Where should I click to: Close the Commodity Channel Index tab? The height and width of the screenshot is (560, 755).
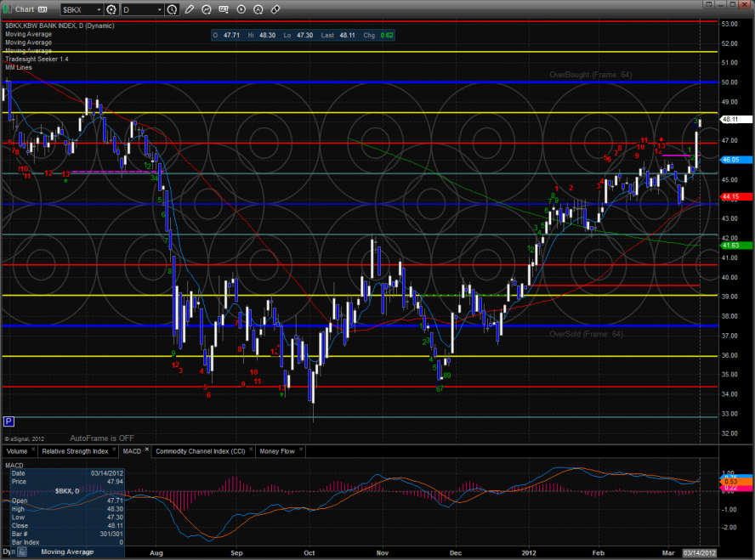(x=252, y=450)
